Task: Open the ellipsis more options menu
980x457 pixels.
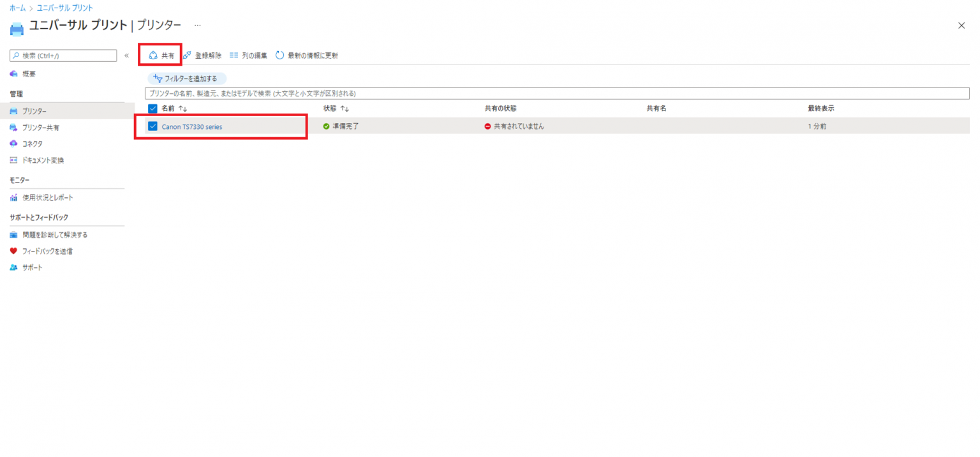Action: pos(198,26)
